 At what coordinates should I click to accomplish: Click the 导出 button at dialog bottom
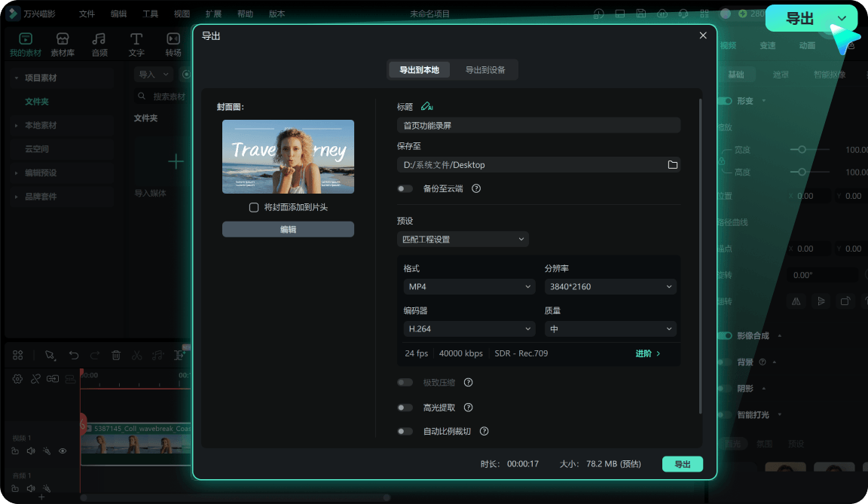[683, 464]
